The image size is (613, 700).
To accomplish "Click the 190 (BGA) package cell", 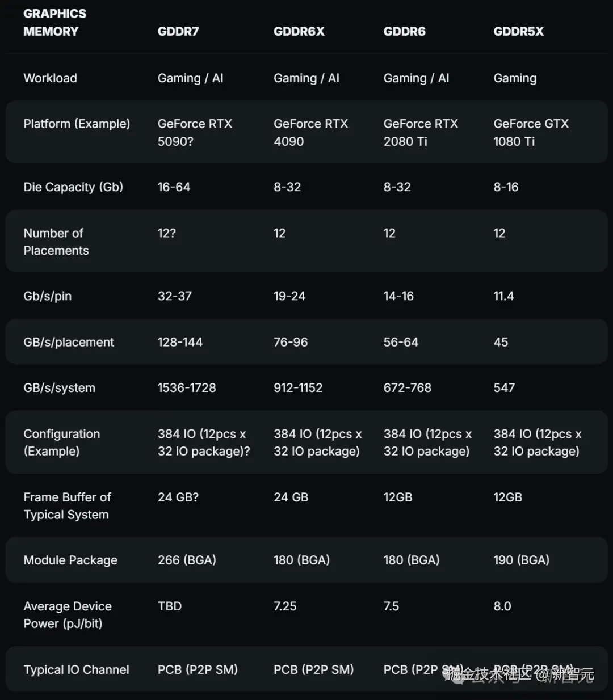I will coord(521,560).
